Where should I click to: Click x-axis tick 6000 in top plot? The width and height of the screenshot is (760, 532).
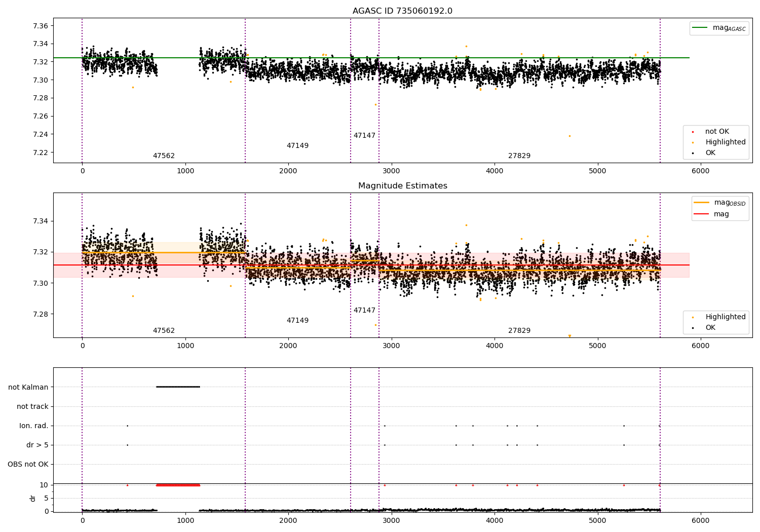[701, 171]
